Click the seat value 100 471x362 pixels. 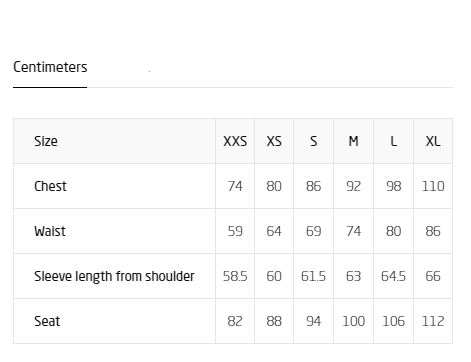click(x=353, y=321)
